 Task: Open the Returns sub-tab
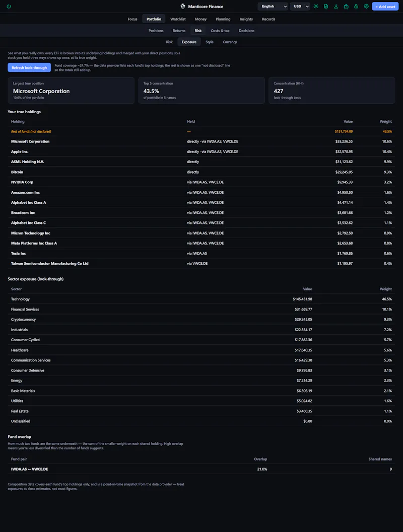[179, 31]
